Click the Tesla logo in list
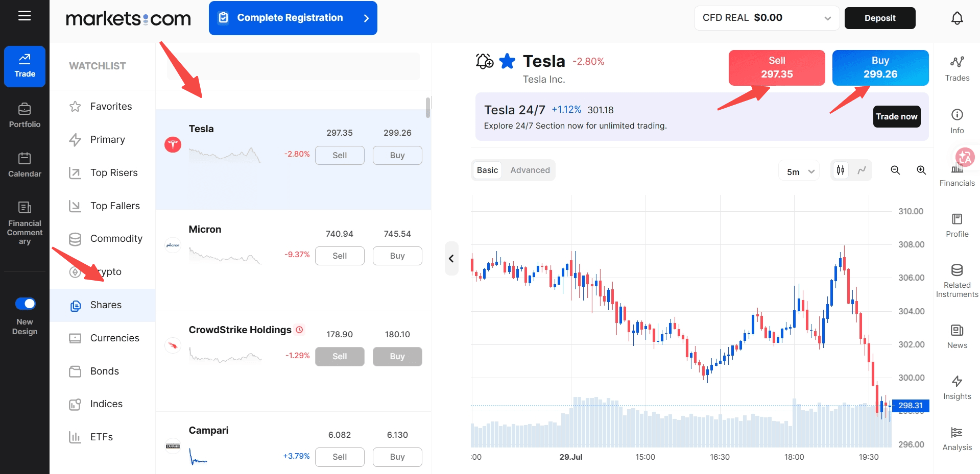Screen dimensions: 980x474 click(173, 144)
